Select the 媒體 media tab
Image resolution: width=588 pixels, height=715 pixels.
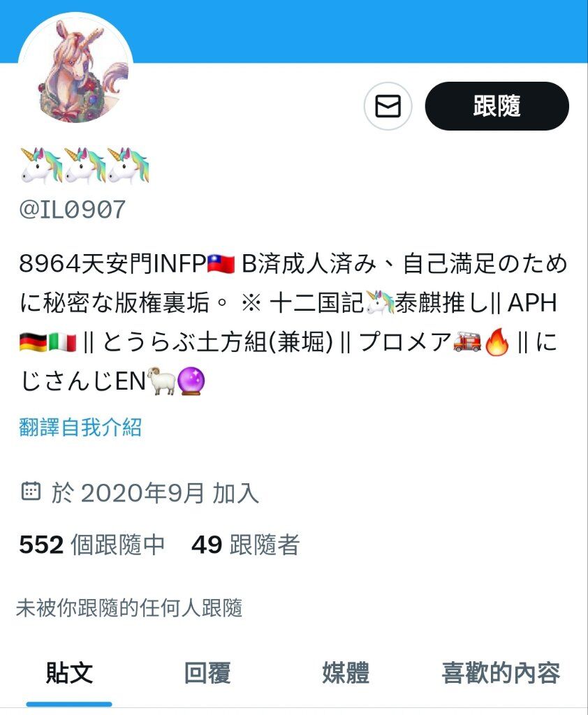[x=345, y=673]
